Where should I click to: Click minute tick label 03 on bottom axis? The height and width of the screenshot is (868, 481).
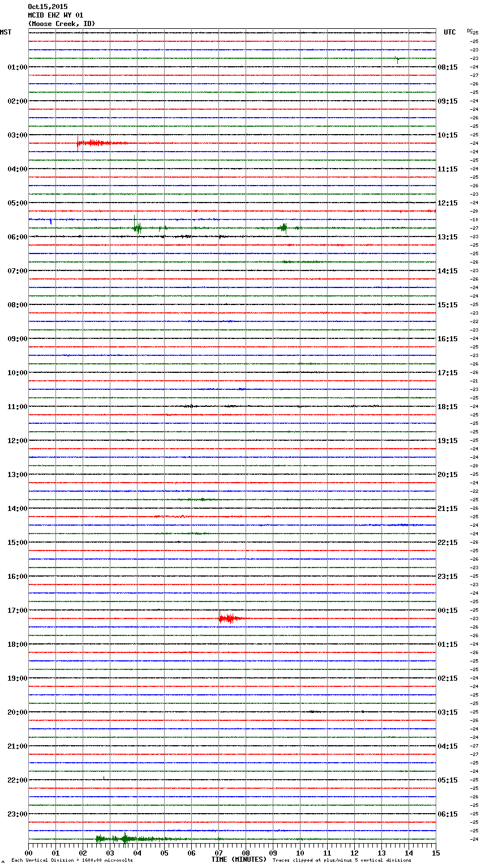110,853
